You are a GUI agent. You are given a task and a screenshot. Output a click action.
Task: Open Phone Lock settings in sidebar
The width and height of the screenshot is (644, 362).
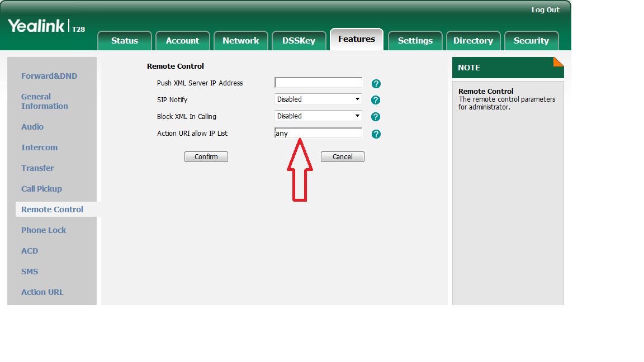[44, 230]
